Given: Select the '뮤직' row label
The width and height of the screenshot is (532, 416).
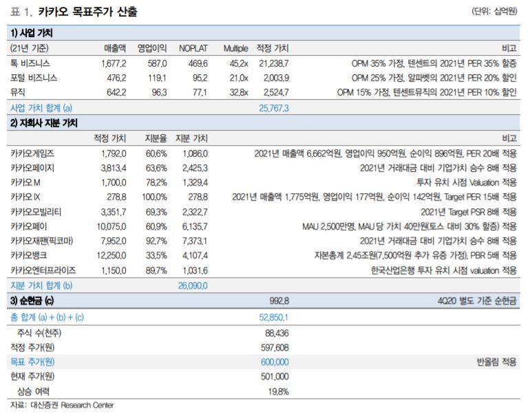Looking at the screenshot, I should click(17, 92).
